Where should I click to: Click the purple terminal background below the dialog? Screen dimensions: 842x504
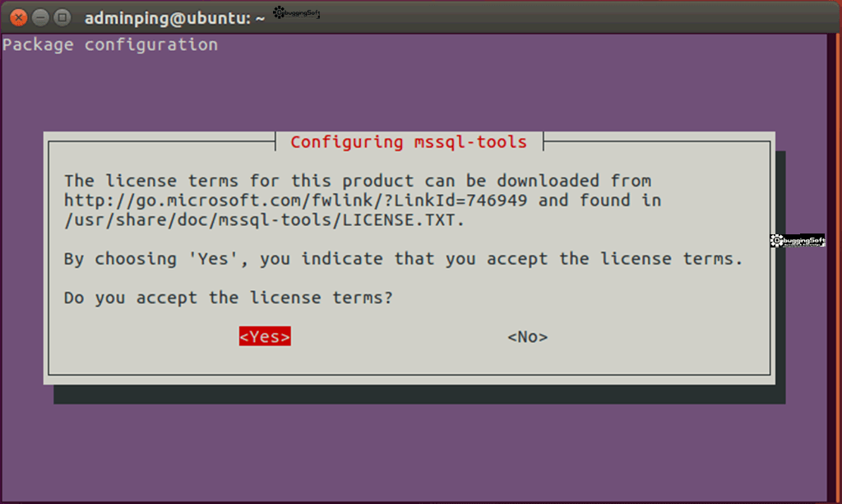(411, 452)
